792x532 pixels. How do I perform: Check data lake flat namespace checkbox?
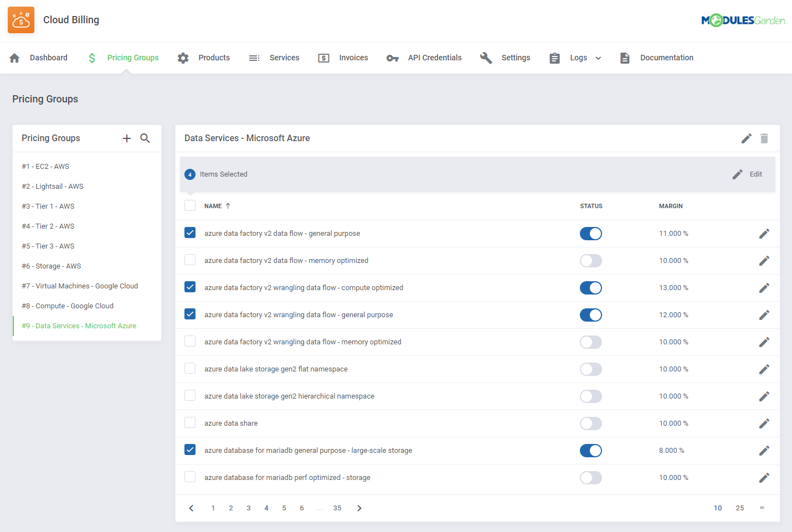[190, 368]
